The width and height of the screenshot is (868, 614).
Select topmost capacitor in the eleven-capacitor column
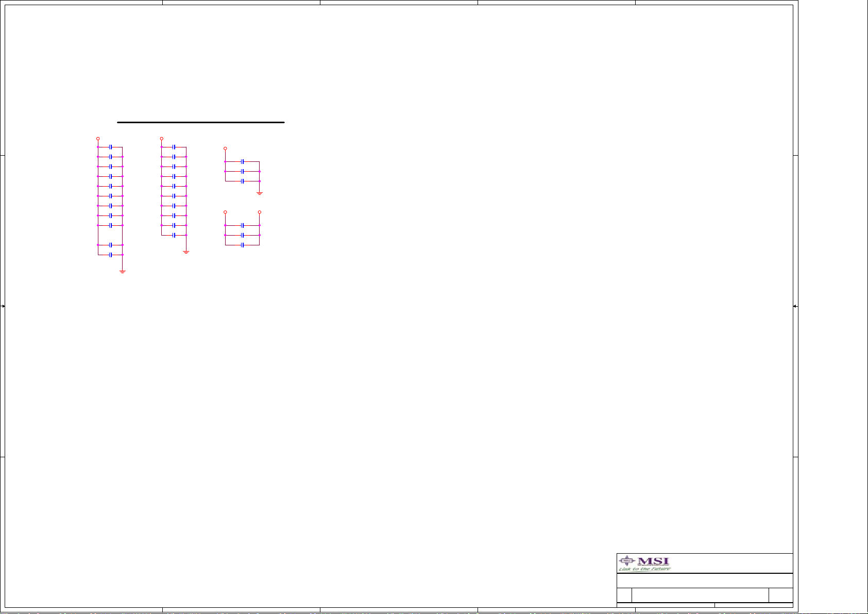pyautogui.click(x=111, y=147)
